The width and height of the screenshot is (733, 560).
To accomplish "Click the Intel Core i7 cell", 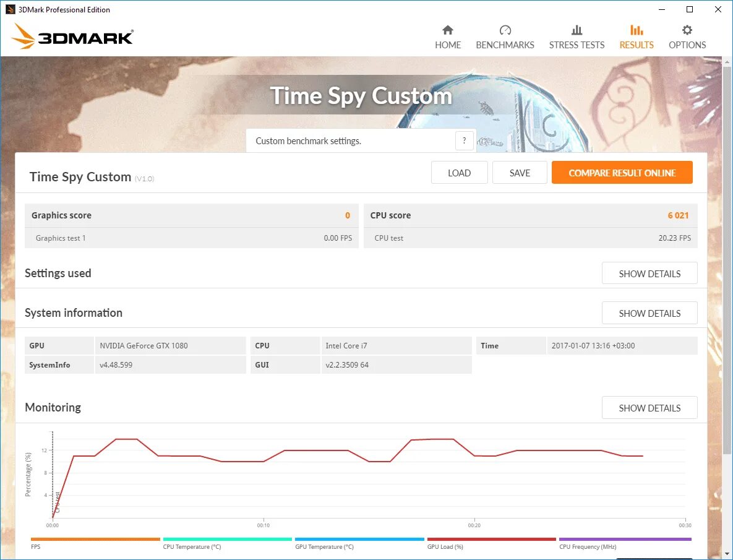I will click(396, 346).
